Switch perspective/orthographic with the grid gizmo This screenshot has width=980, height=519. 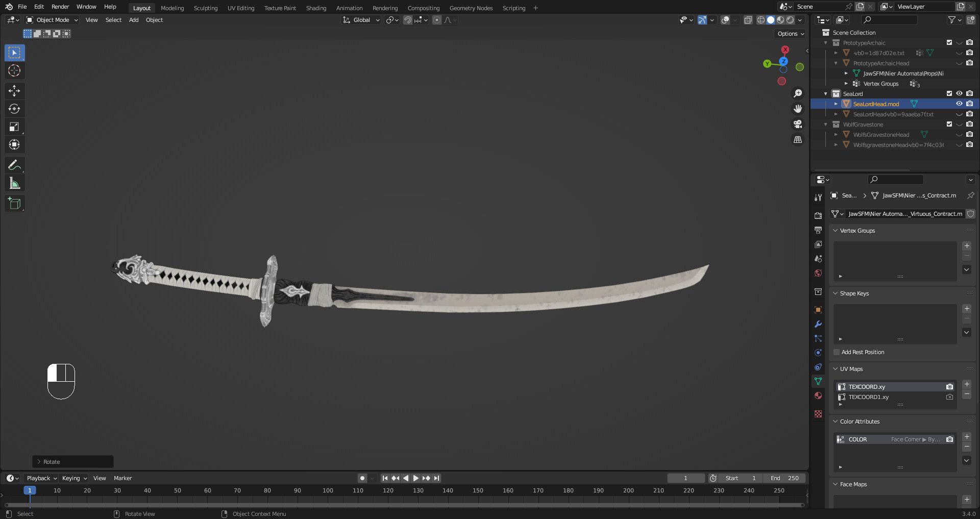click(798, 139)
